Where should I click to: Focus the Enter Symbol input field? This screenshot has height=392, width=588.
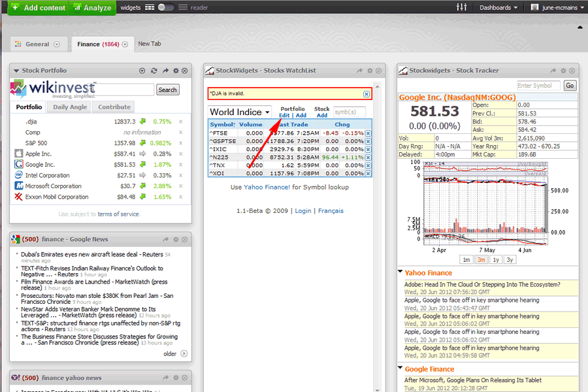pyautogui.click(x=538, y=86)
